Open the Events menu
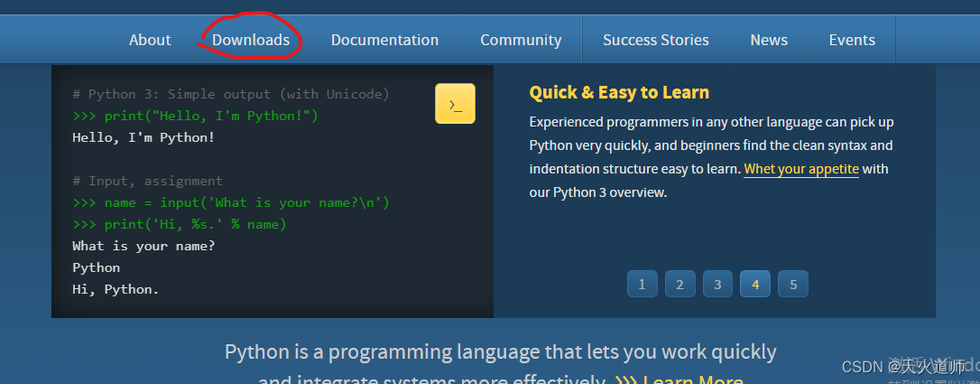The height and width of the screenshot is (384, 980). tap(852, 40)
